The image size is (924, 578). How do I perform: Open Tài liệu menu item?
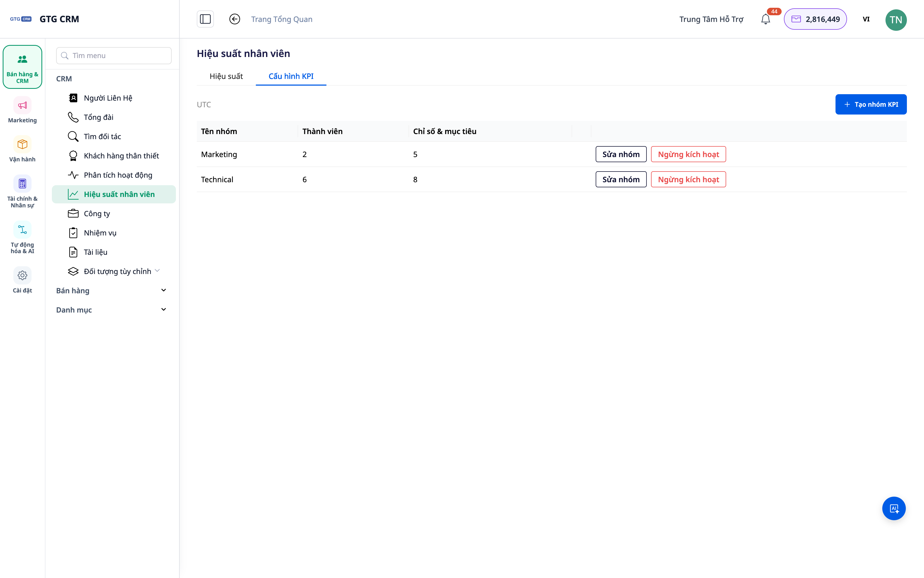(x=113, y=252)
